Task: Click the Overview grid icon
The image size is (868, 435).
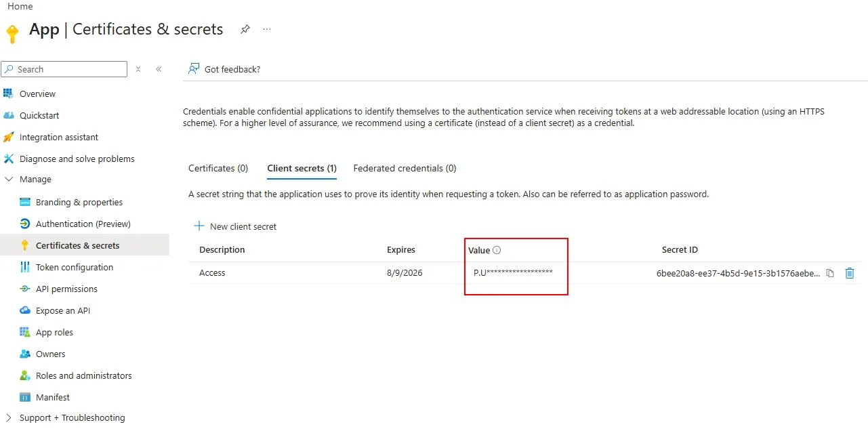Action: pos(8,94)
